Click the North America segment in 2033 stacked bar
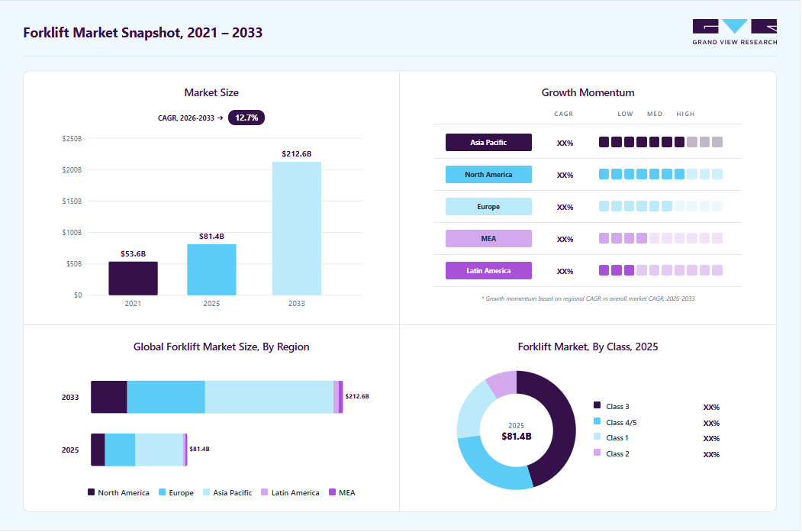The height and width of the screenshot is (532, 802). coord(109,397)
